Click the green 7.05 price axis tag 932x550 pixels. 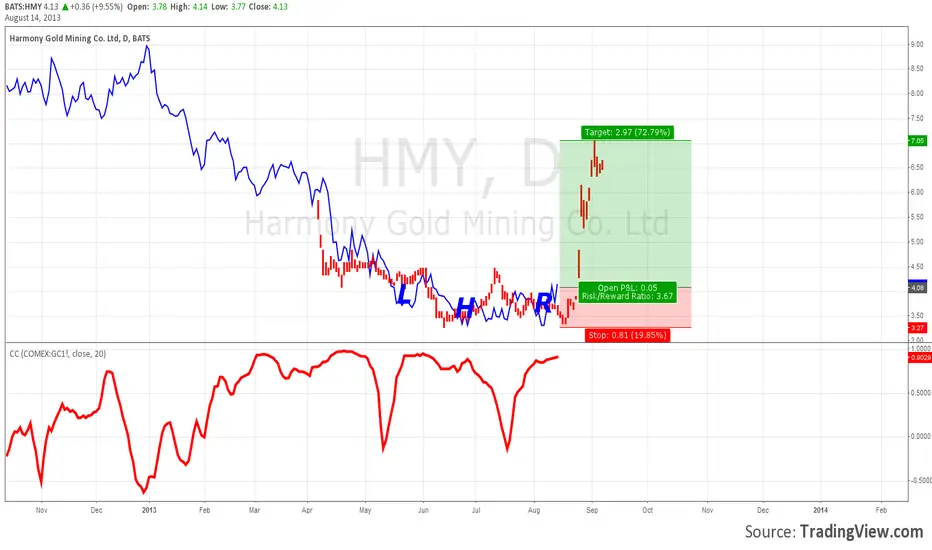point(918,141)
